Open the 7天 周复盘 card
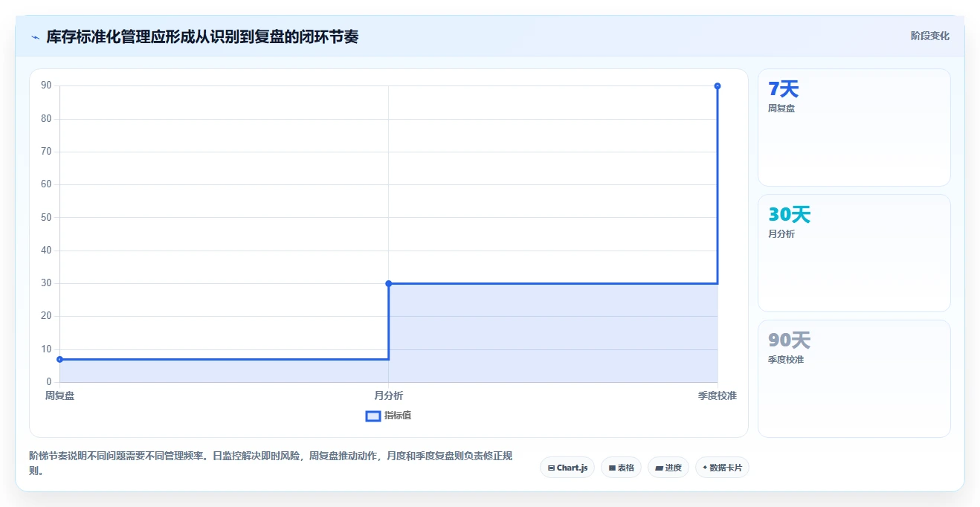 coord(854,127)
